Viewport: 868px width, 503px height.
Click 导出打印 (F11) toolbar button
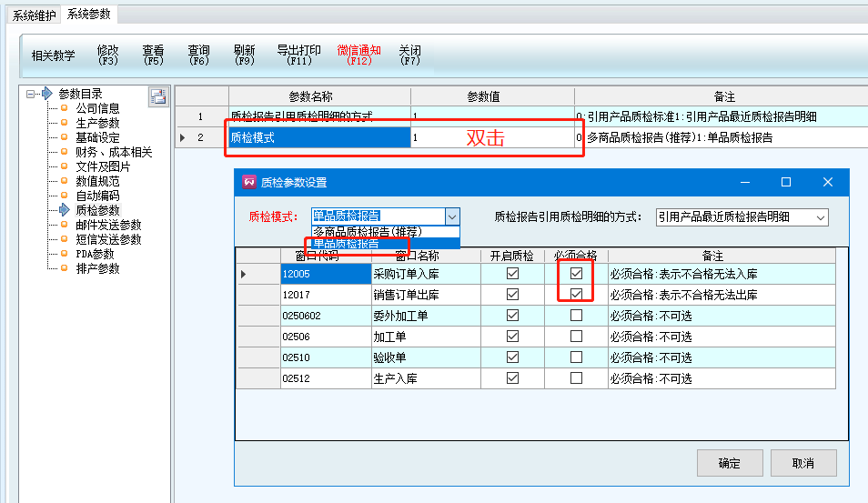pyautogui.click(x=298, y=55)
